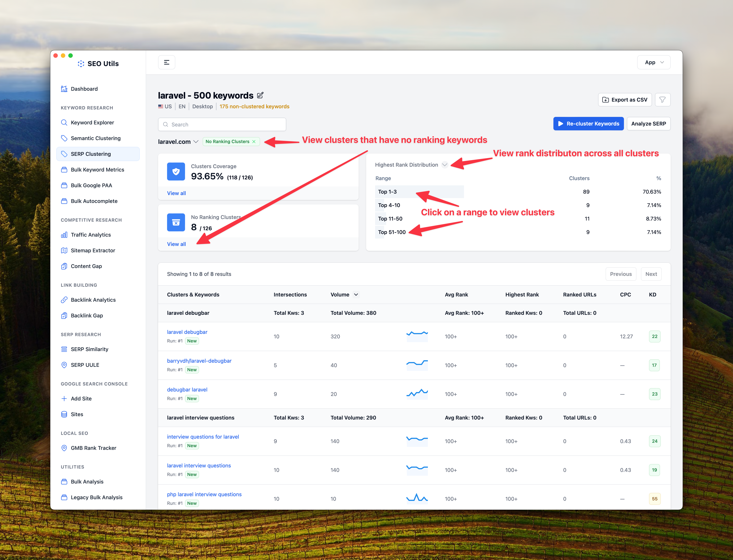Go to Keyword Explorer
The image size is (733, 560).
point(92,123)
